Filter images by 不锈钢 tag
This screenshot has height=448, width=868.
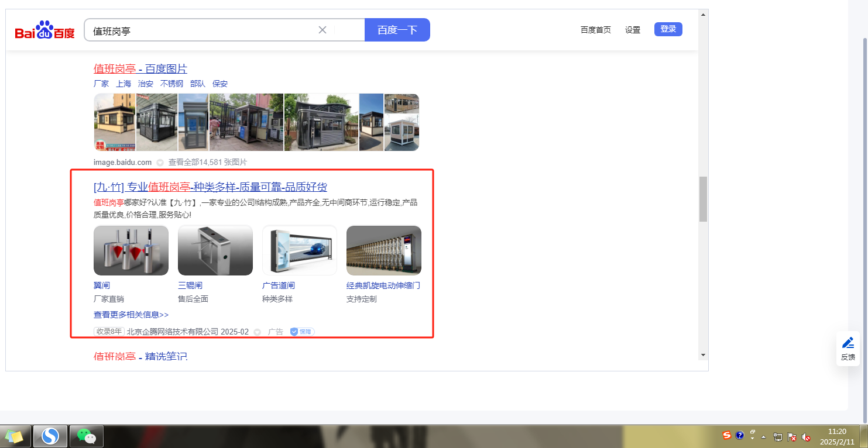[x=171, y=84]
